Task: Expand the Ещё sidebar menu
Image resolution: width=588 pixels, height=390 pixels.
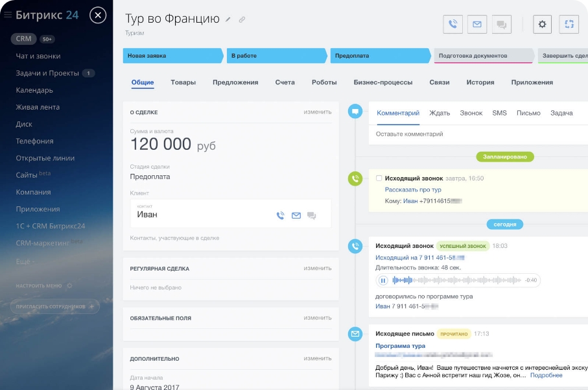Action: pos(25,261)
